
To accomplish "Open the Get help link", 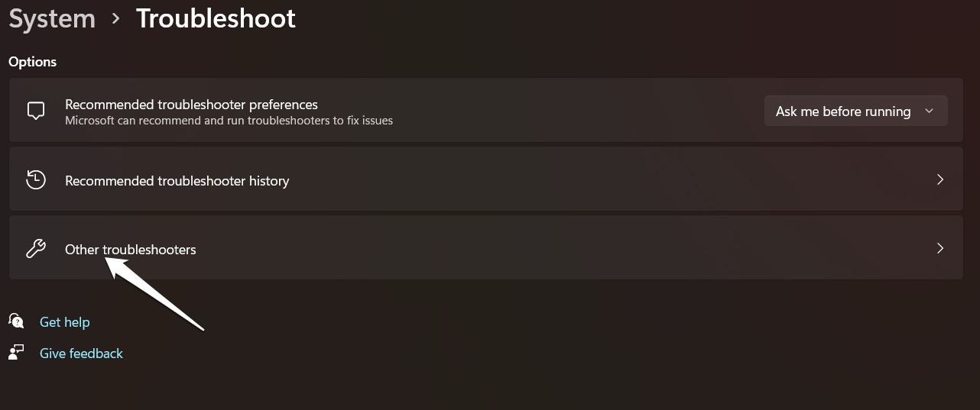I will tap(65, 322).
